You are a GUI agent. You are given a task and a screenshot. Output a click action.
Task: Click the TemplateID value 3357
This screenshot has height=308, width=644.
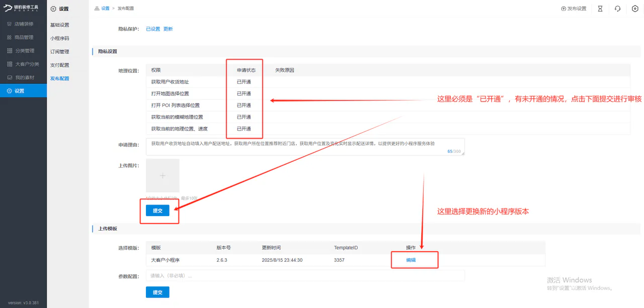pos(339,260)
